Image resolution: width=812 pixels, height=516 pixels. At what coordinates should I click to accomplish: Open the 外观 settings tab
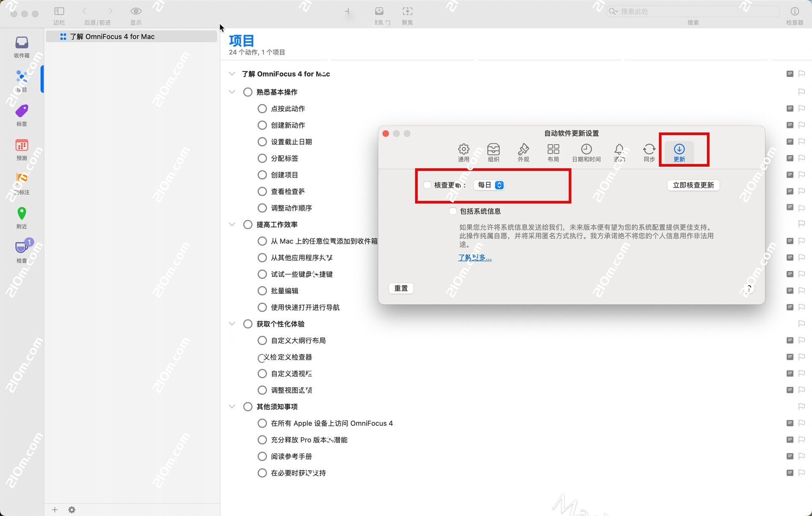click(523, 152)
